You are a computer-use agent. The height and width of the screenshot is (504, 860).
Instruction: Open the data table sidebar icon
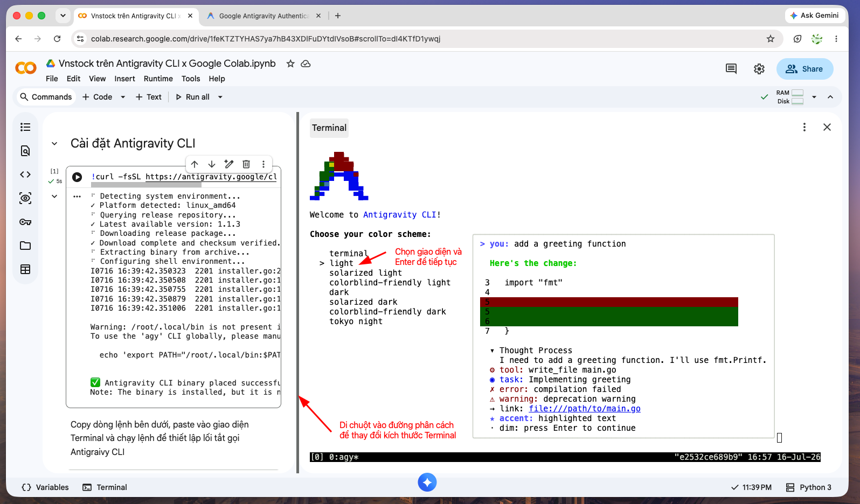pyautogui.click(x=25, y=269)
